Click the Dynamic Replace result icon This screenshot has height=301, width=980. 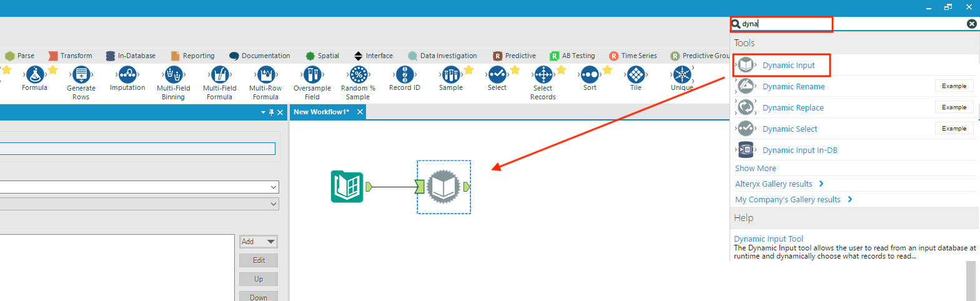tap(746, 107)
